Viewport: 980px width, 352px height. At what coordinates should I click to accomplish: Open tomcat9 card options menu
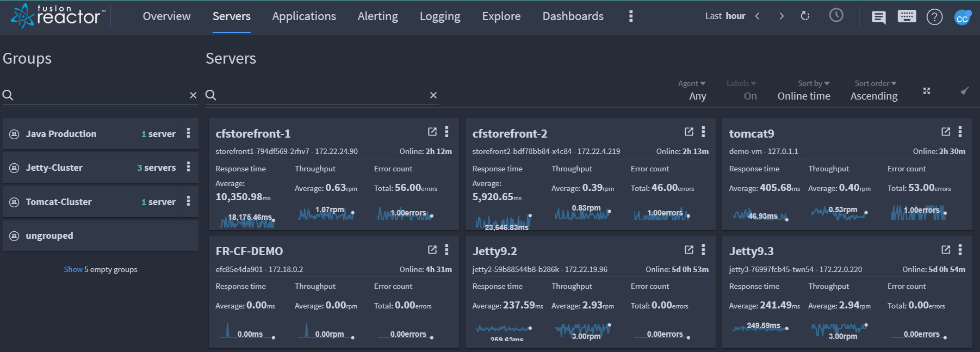click(960, 132)
